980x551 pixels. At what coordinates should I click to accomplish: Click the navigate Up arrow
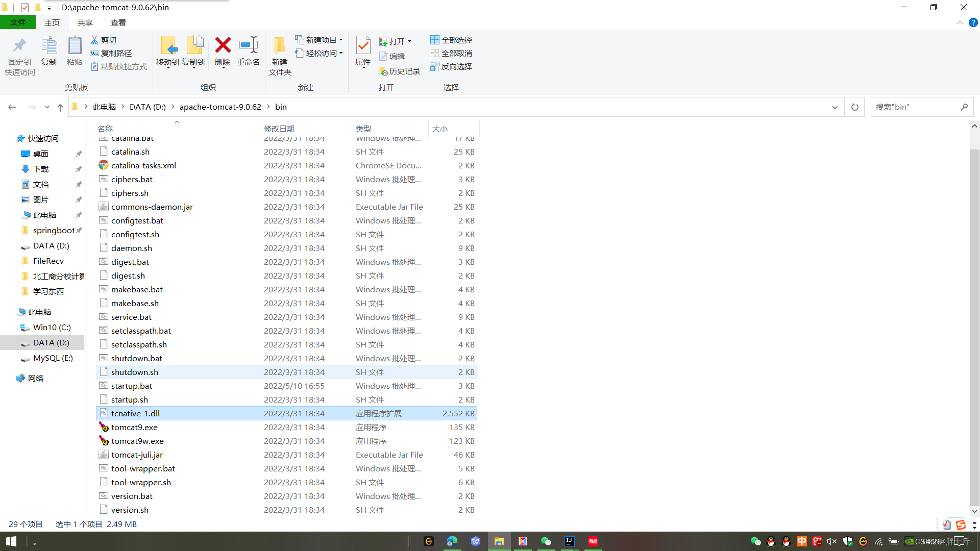[60, 107]
